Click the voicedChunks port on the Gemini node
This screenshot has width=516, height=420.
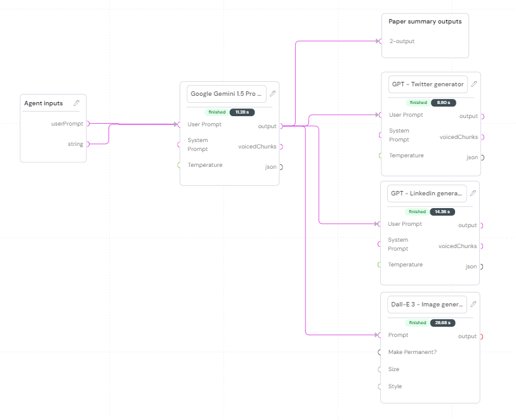coord(281,147)
